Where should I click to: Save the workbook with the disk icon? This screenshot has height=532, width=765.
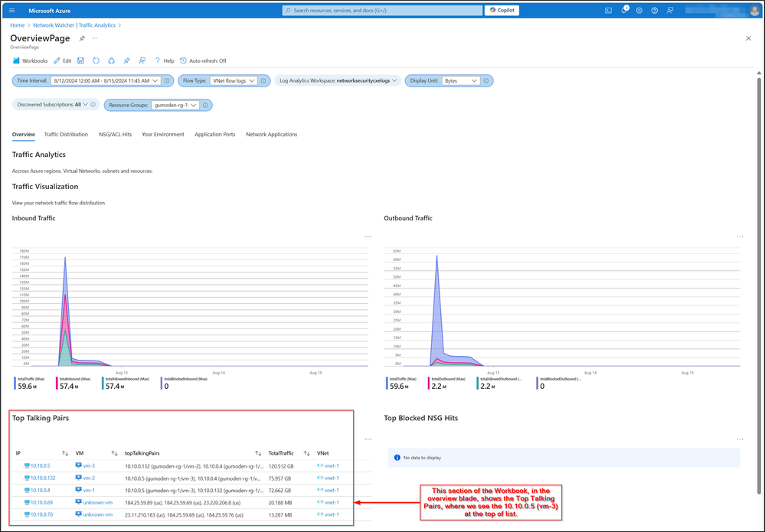(x=80, y=61)
